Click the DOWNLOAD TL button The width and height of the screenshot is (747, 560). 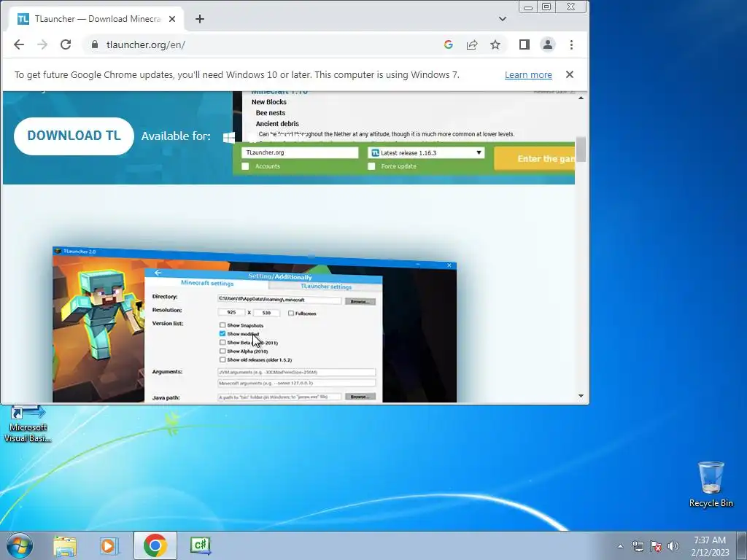tap(74, 136)
